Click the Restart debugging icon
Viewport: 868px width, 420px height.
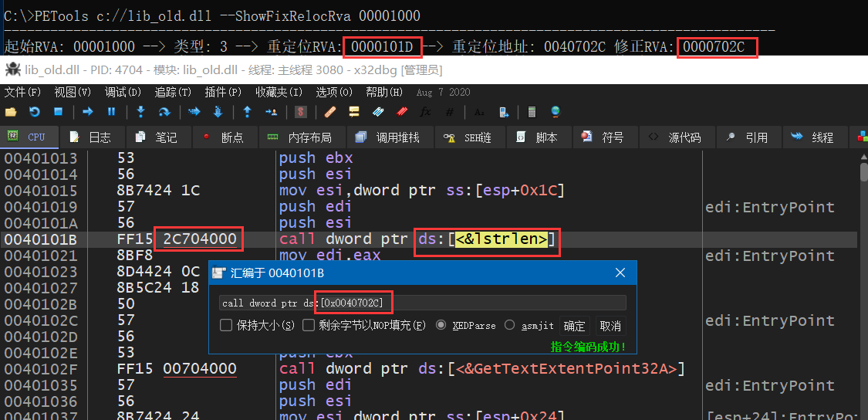[x=34, y=112]
